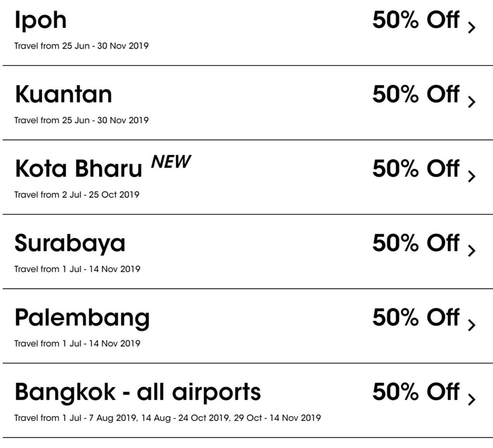Click the Surabaya row chevron arrow

click(471, 250)
